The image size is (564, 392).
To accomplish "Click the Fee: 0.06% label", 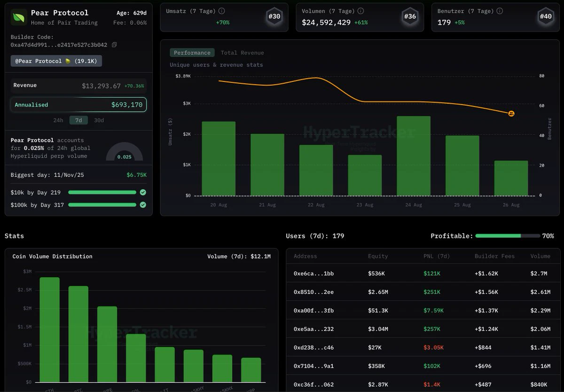I will point(130,23).
